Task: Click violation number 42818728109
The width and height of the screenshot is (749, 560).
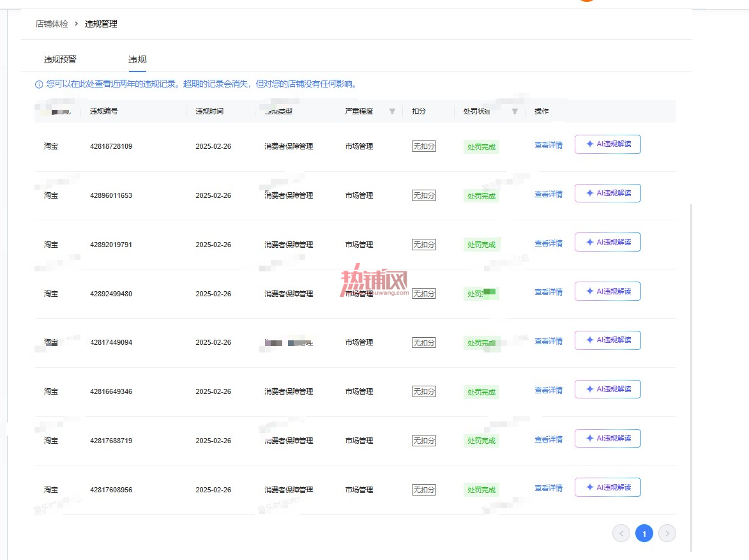Action: 111,146
